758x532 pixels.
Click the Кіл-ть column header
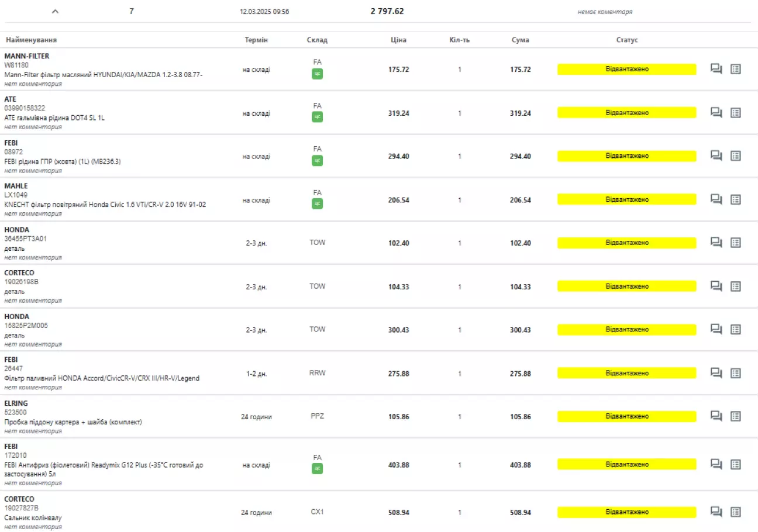tap(459, 40)
